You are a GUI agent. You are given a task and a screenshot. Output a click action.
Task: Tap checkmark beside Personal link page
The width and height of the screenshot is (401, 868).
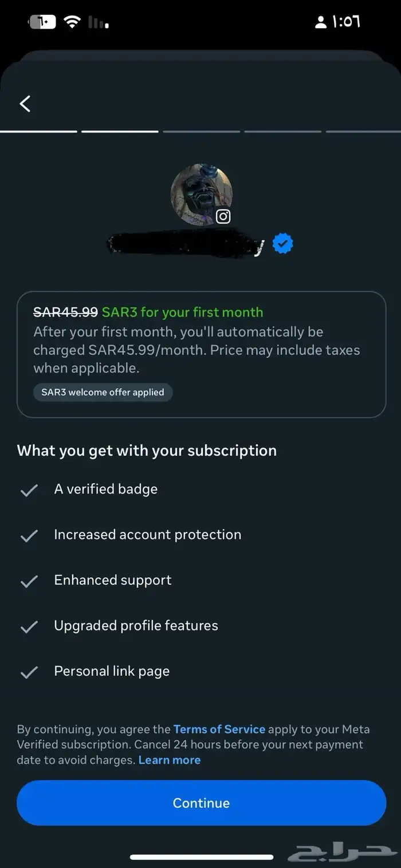point(29,672)
